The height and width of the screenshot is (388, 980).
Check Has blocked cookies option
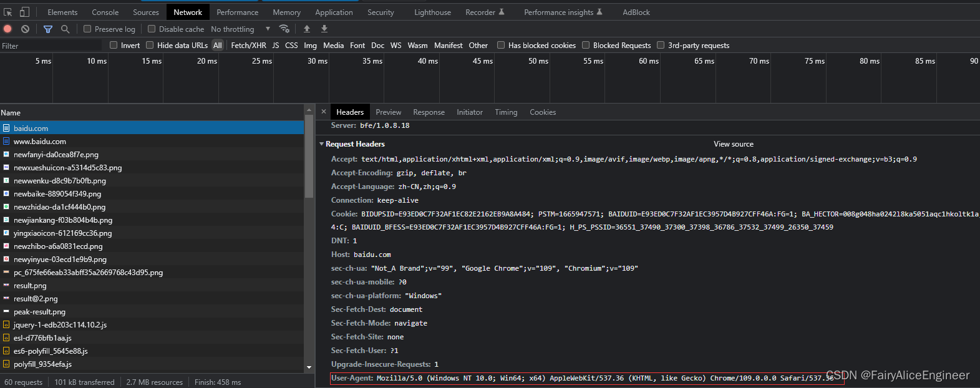point(501,45)
